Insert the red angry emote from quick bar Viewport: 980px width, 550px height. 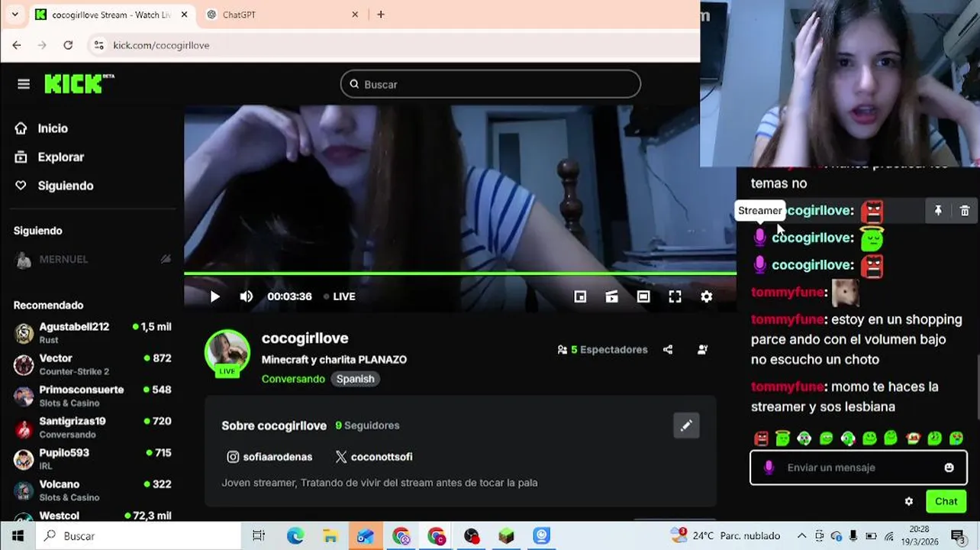761,438
